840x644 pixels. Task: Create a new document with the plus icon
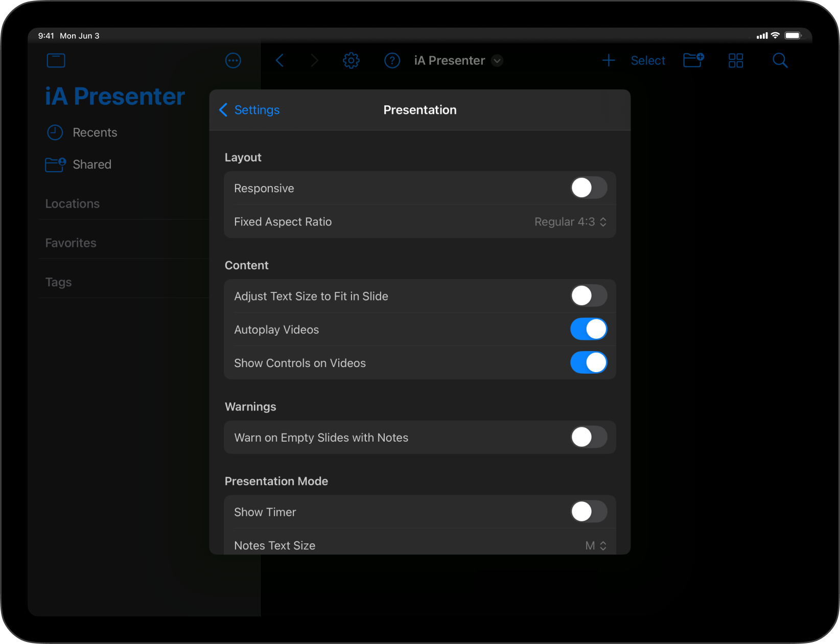tap(608, 60)
